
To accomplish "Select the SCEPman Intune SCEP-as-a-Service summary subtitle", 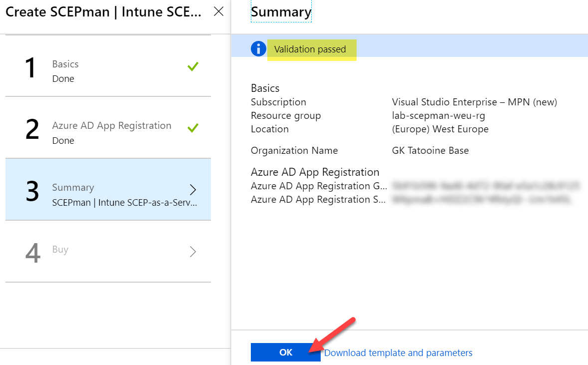I will (125, 203).
